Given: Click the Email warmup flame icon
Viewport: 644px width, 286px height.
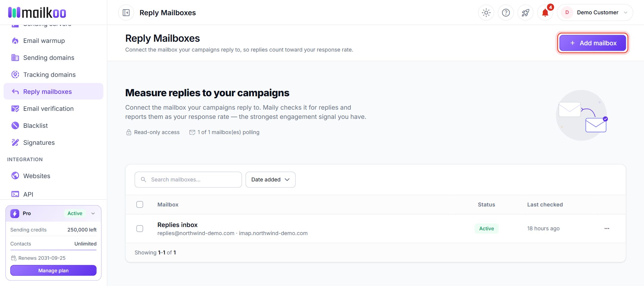Looking at the screenshot, I should click(15, 41).
